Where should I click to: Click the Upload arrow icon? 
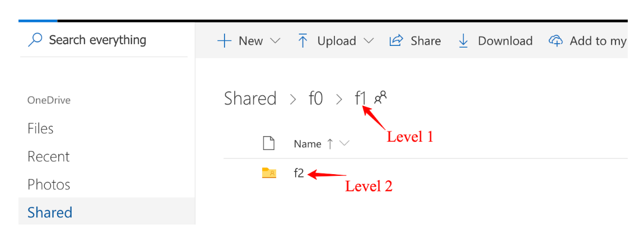[x=303, y=41]
